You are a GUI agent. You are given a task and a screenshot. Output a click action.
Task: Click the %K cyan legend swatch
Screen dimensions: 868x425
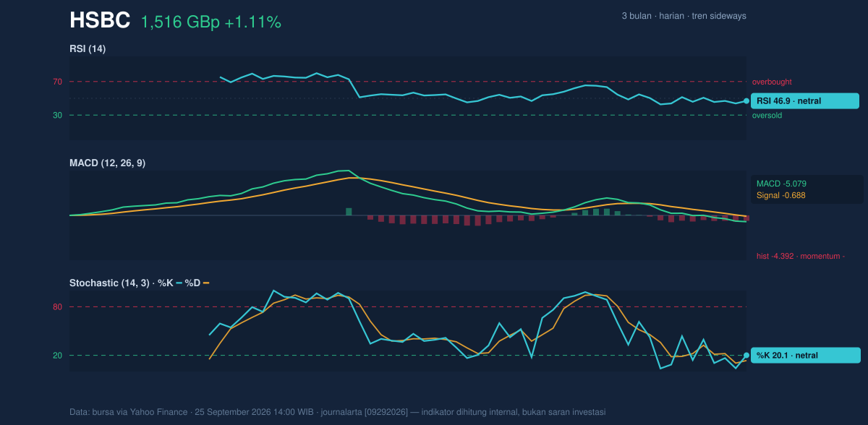tap(179, 283)
